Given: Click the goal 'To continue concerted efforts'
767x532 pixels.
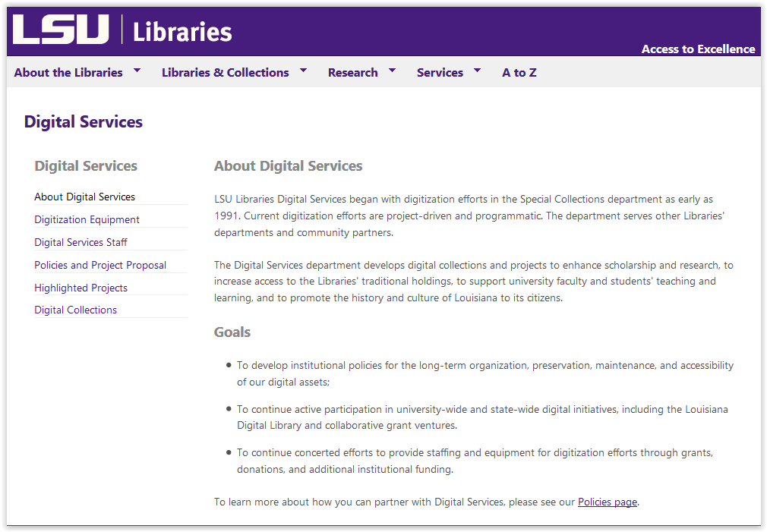Looking at the screenshot, I should point(475,461).
